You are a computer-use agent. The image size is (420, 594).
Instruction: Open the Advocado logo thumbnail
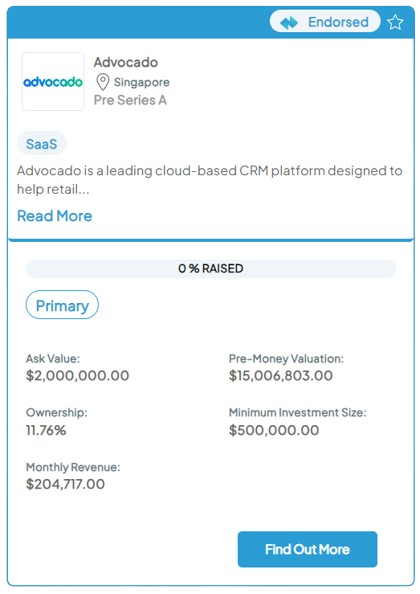[x=53, y=81]
